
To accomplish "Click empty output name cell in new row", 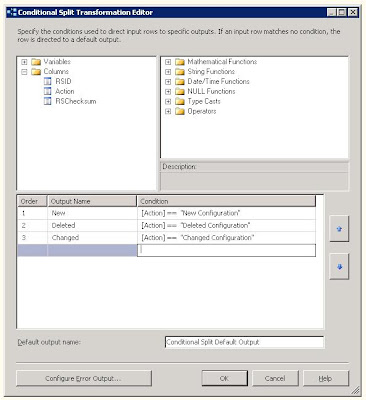I will click(x=92, y=250).
